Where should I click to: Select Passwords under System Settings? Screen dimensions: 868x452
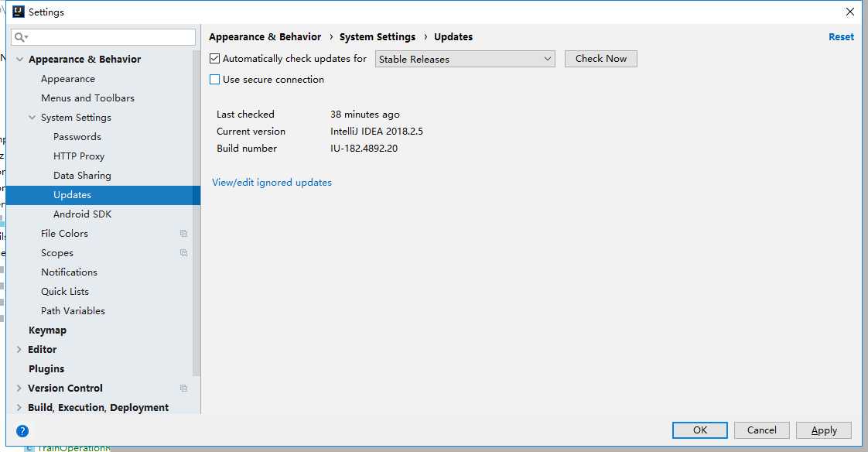click(x=77, y=137)
